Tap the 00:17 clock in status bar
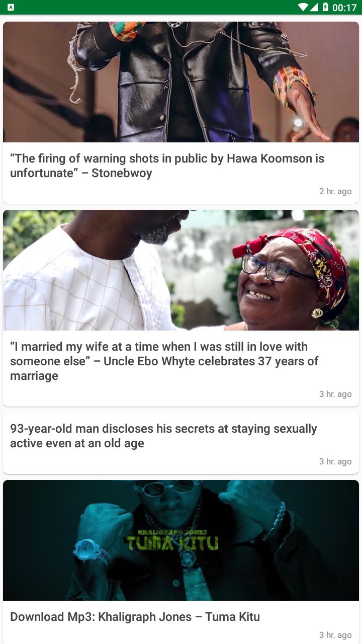The height and width of the screenshot is (644, 362). [x=344, y=8]
